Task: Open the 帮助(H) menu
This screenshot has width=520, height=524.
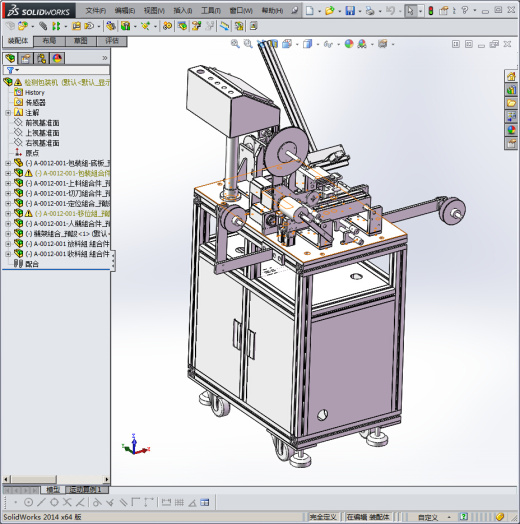Action: 272,11
